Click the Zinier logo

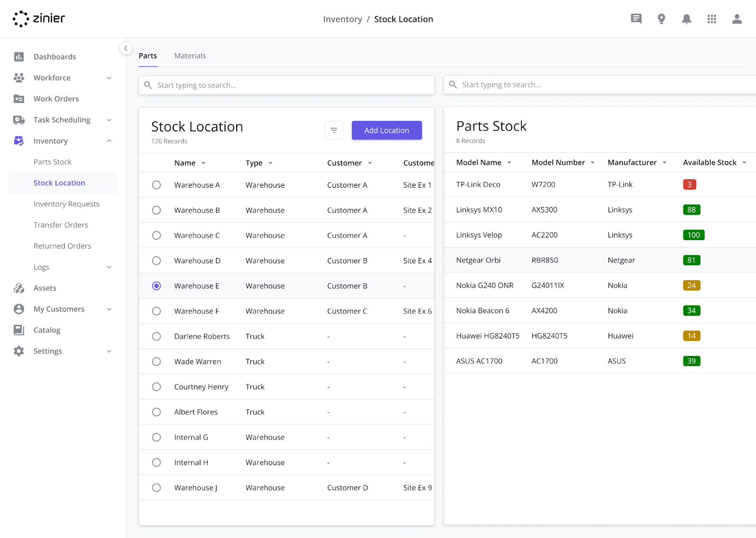coord(39,19)
